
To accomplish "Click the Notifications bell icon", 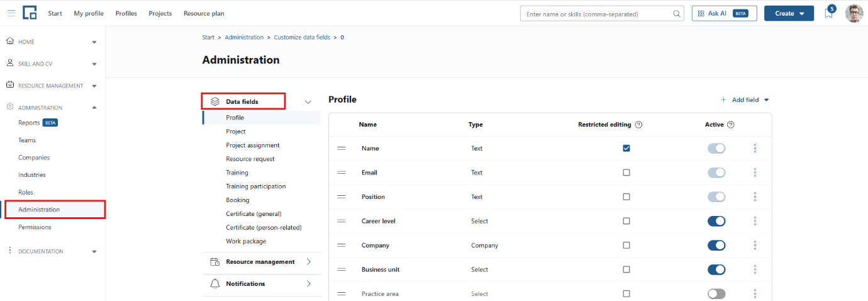I will [x=214, y=283].
